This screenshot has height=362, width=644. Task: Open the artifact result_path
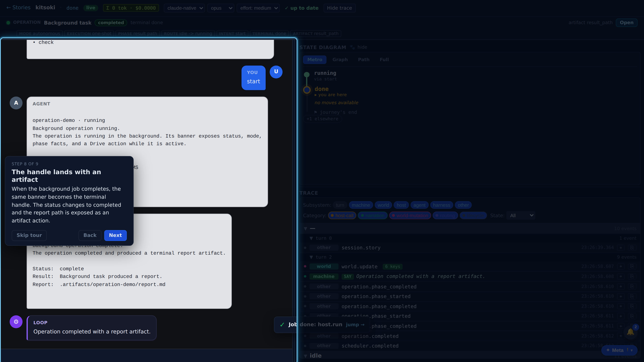tap(626, 23)
